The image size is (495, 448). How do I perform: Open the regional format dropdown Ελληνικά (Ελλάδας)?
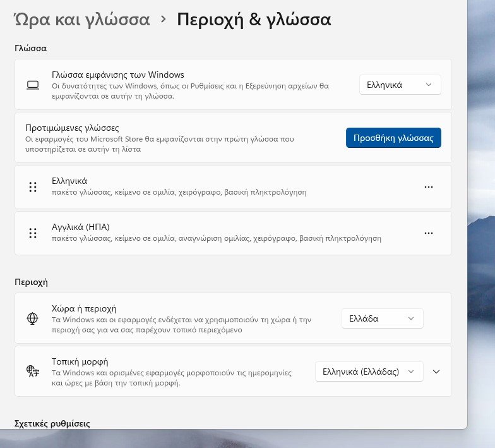(369, 372)
